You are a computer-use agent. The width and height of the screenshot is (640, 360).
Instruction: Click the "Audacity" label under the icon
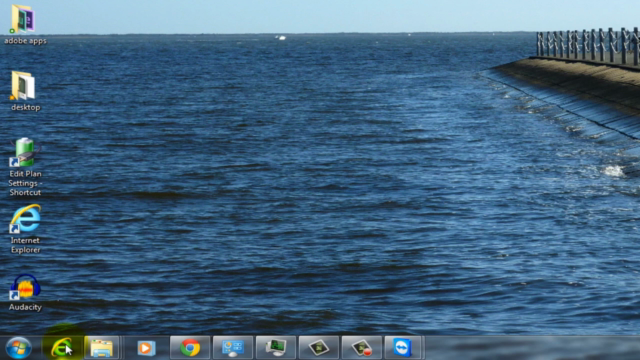point(25,307)
